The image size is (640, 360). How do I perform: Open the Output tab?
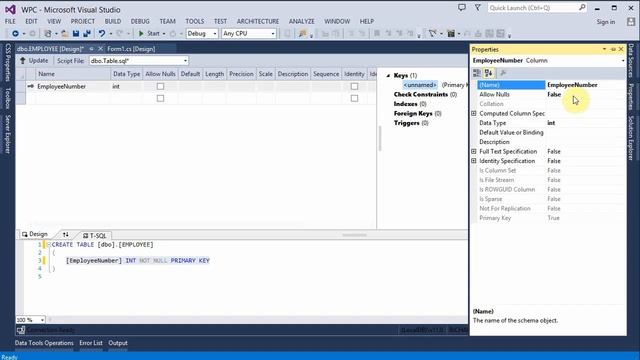[x=118, y=343]
